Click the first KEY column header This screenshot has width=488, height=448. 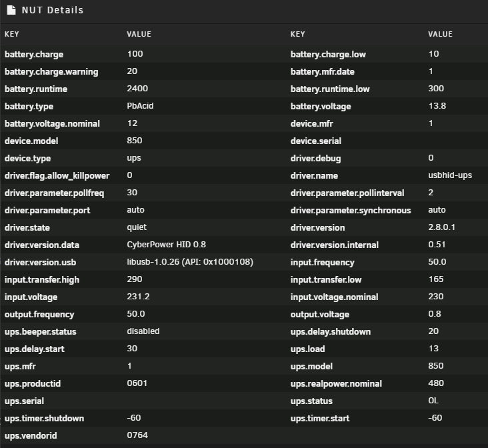click(11, 34)
